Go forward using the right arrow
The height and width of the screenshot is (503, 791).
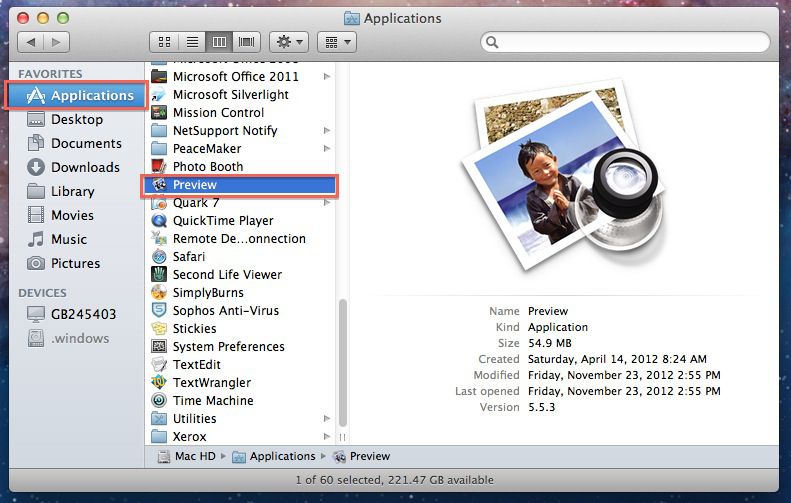click(56, 42)
